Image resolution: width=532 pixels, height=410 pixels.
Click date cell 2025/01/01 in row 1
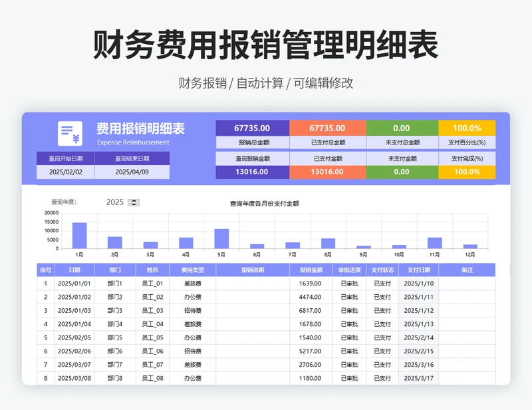[x=74, y=284]
